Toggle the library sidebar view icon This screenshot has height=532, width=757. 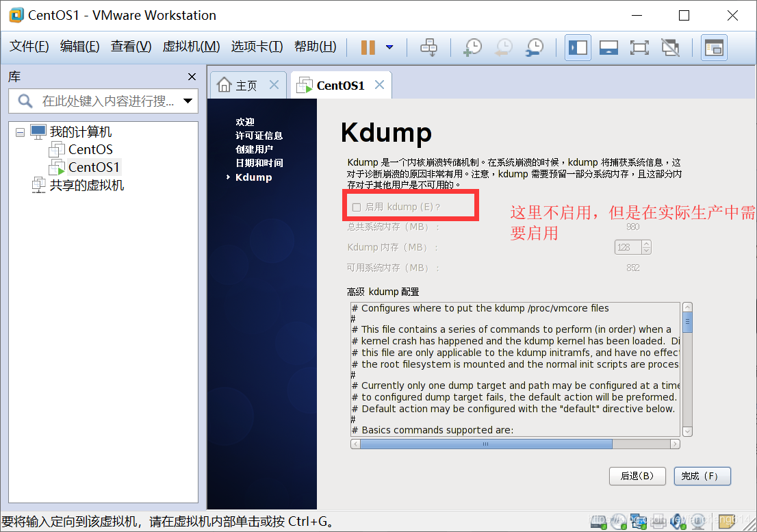tap(578, 47)
